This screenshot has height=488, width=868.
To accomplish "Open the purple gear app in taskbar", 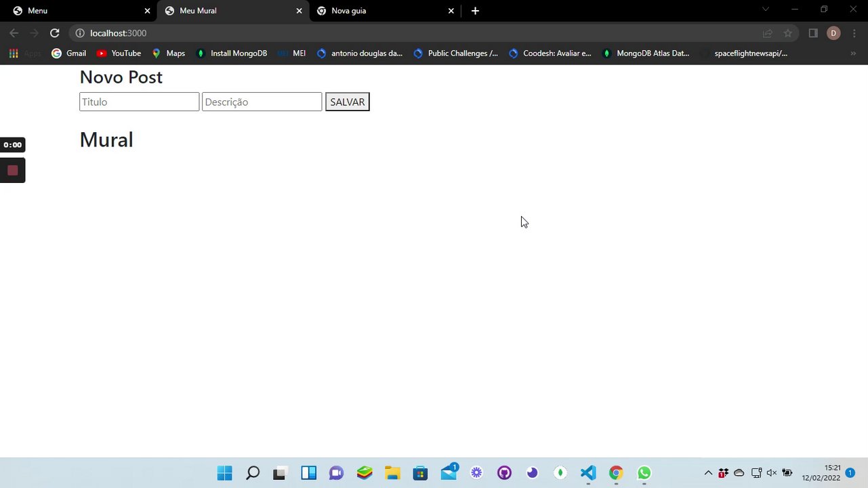I will [x=476, y=473].
